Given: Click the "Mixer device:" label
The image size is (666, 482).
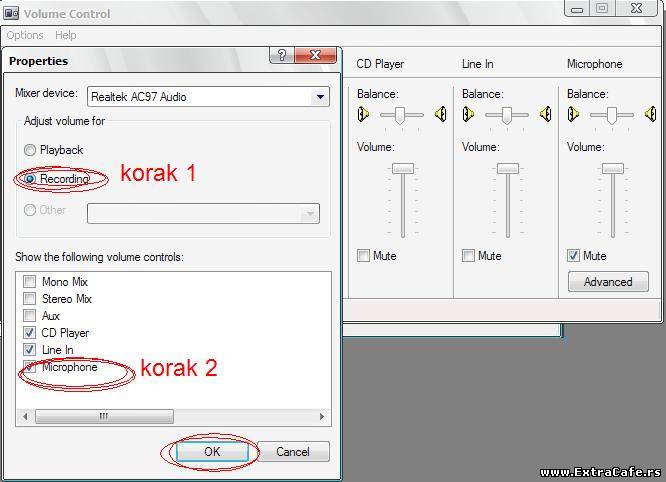Looking at the screenshot, I should tap(46, 93).
